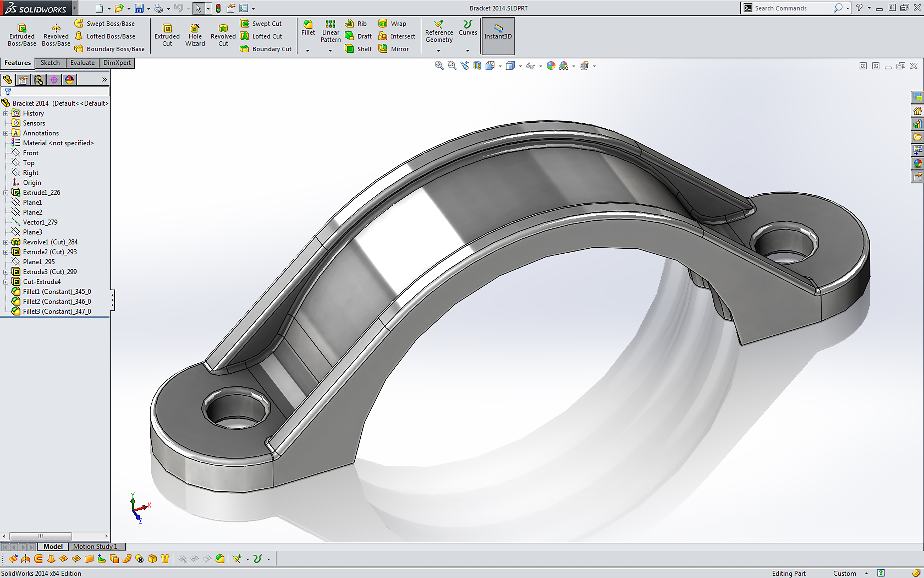Open Display Style dropdown arrow
The width and height of the screenshot is (924, 578).
tap(520, 66)
